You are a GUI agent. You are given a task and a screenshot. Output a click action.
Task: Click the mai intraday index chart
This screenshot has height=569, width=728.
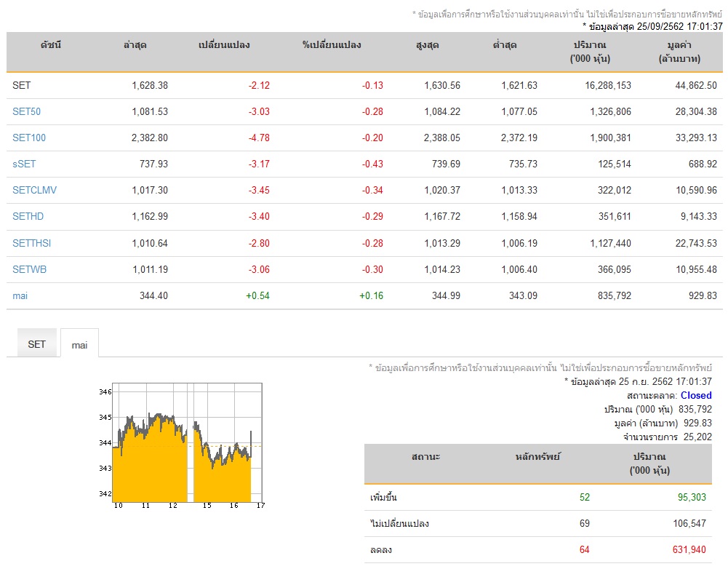click(182, 445)
